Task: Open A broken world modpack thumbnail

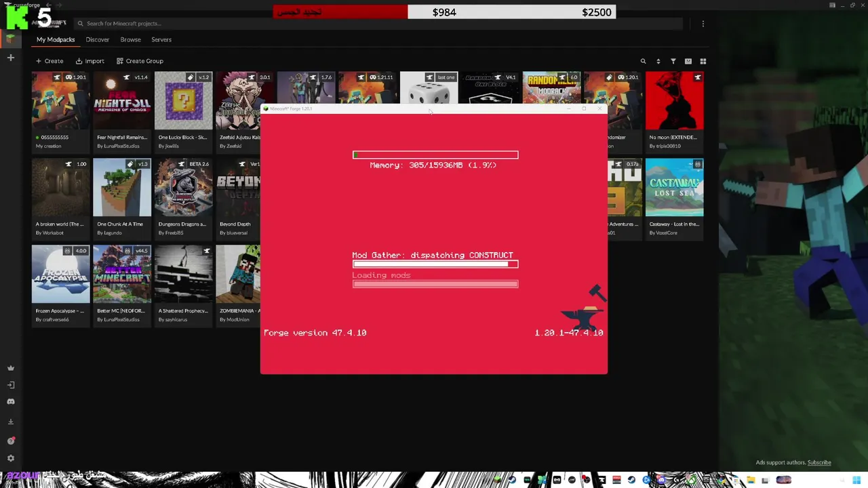Action: (60, 187)
